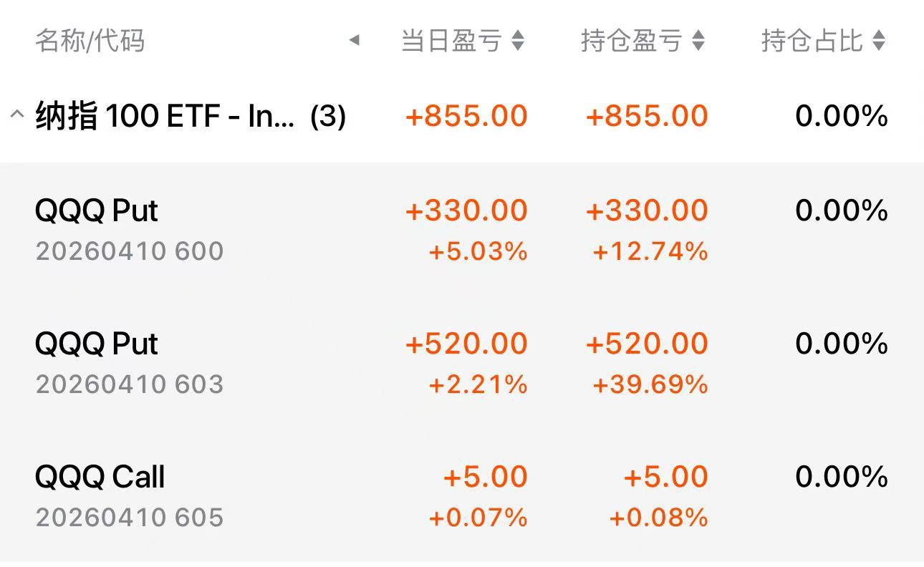924x567 pixels.
Task: Collapse the 纳指 100 ETF group chevron
Action: (x=17, y=115)
